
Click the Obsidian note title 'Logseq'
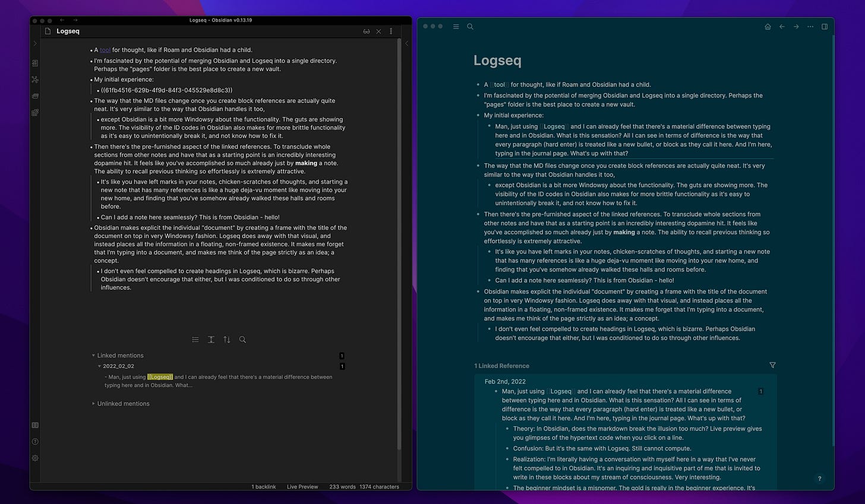pyautogui.click(x=68, y=31)
